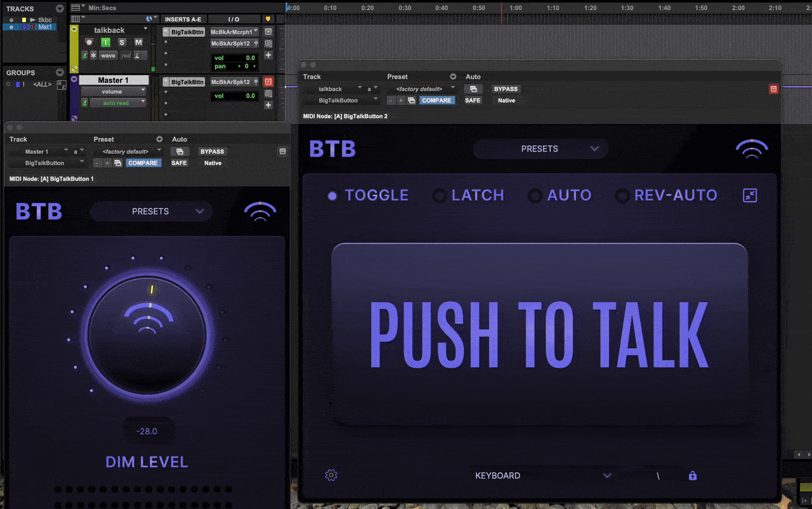Click the plus icon on the Master 1 track

268,105
